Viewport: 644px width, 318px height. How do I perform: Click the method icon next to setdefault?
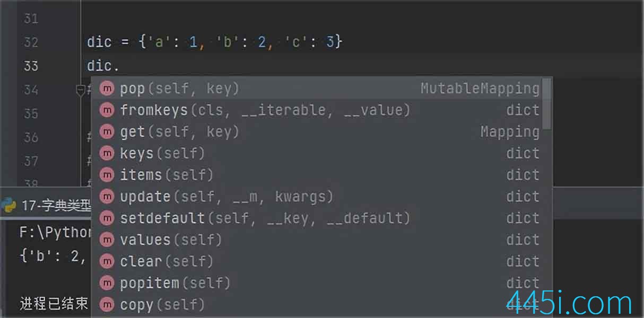coord(107,218)
